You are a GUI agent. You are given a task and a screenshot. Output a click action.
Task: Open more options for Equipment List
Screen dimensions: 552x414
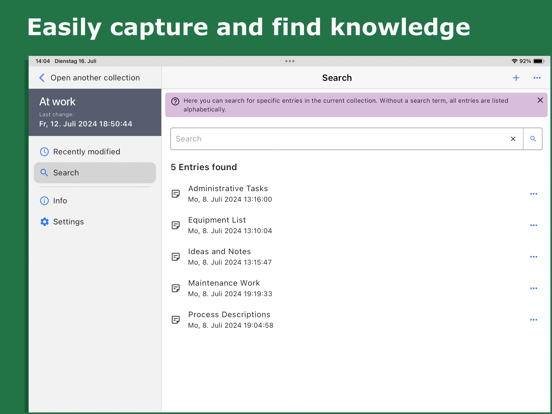coord(533,225)
